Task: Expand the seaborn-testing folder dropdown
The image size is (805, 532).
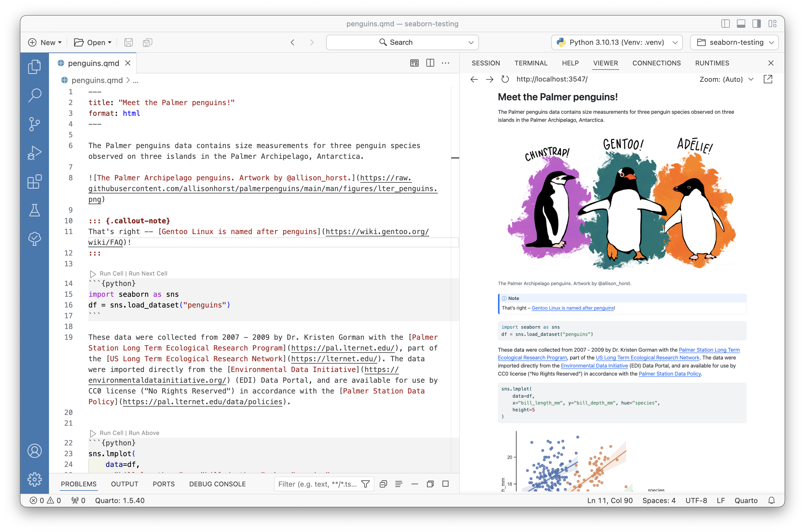Action: pos(734,42)
